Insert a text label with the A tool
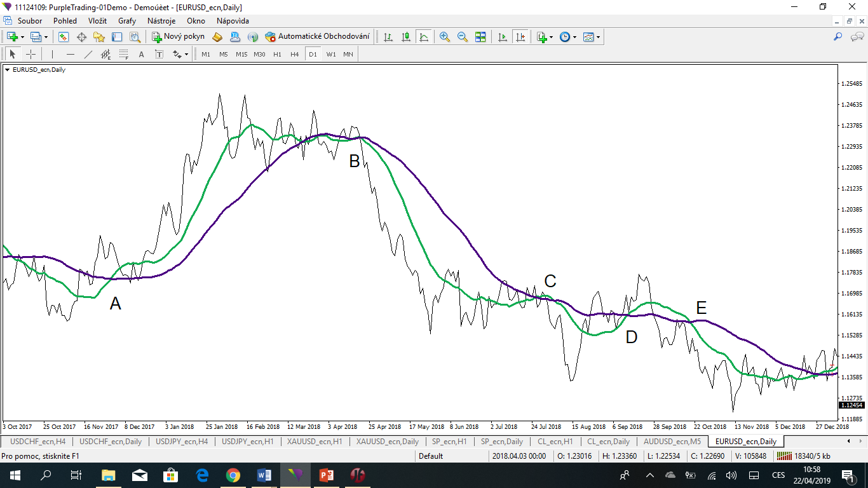Screen dimensions: 868x488 coord(141,54)
